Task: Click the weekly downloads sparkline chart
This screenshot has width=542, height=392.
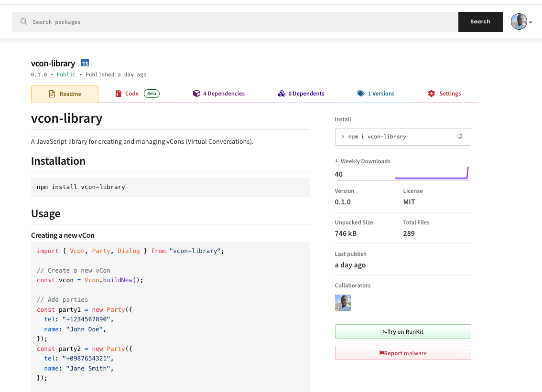Action: coord(432,173)
